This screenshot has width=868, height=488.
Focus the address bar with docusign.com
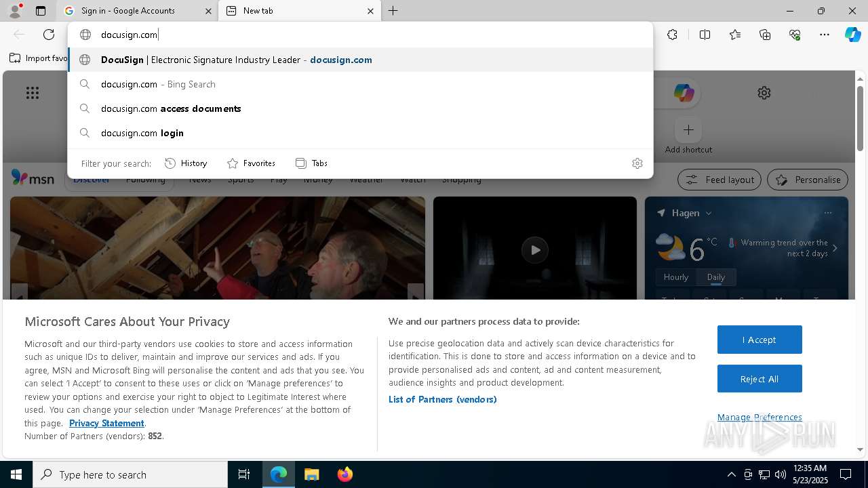359,35
